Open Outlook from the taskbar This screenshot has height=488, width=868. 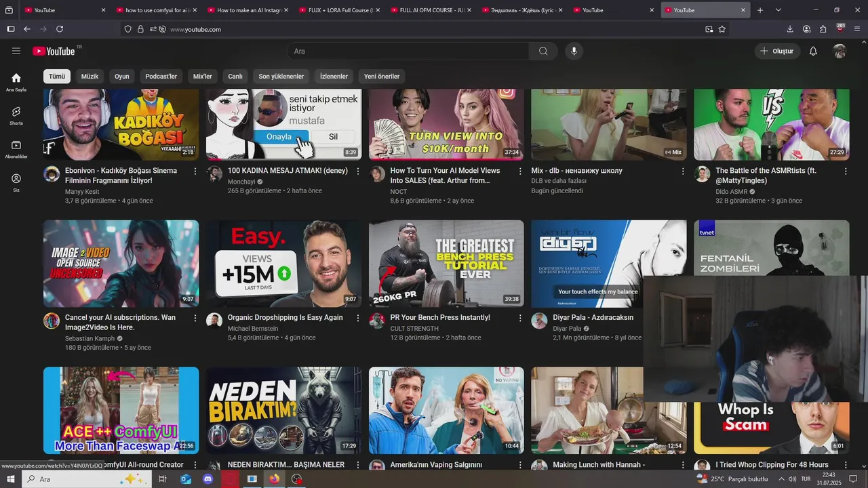pyautogui.click(x=186, y=479)
